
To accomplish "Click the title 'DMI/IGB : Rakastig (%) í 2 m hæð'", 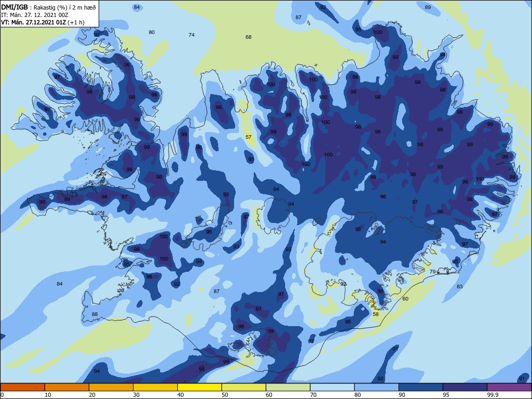I will [48, 7].
